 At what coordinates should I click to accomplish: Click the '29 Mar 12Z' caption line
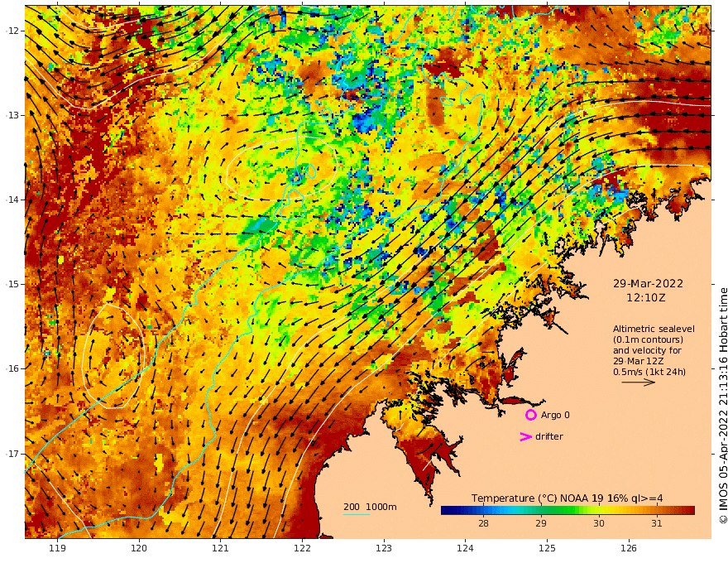click(638, 362)
